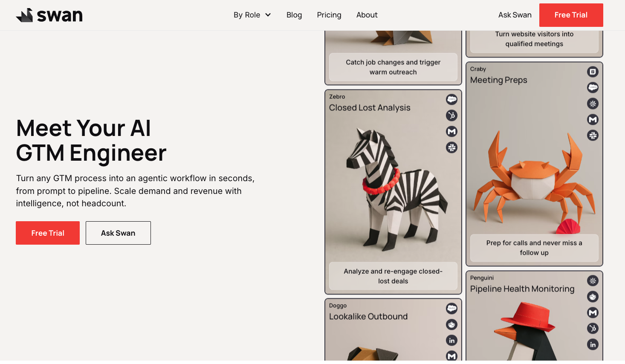Click the Slack icon on Closed Lost Analysis card
The image size is (625, 364).
pos(451,147)
